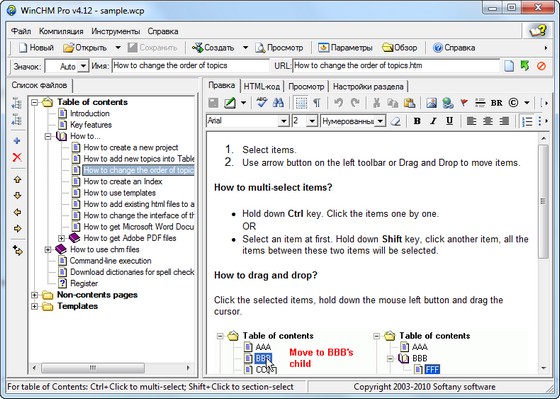Image resolution: width=560 pixels, height=399 pixels.
Task: Click the sort/swap icon at sidebar bottom
Action: click(17, 250)
